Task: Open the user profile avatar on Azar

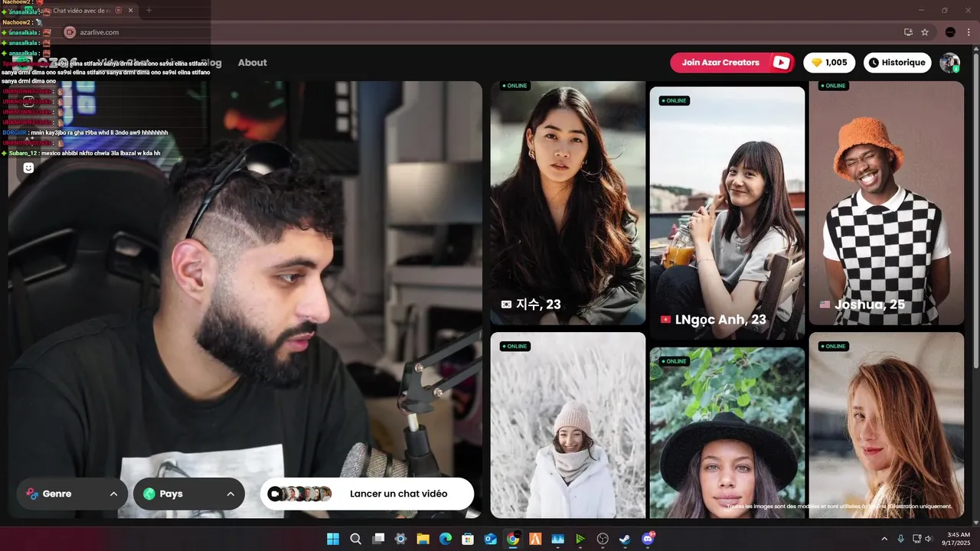Action: 950,63
